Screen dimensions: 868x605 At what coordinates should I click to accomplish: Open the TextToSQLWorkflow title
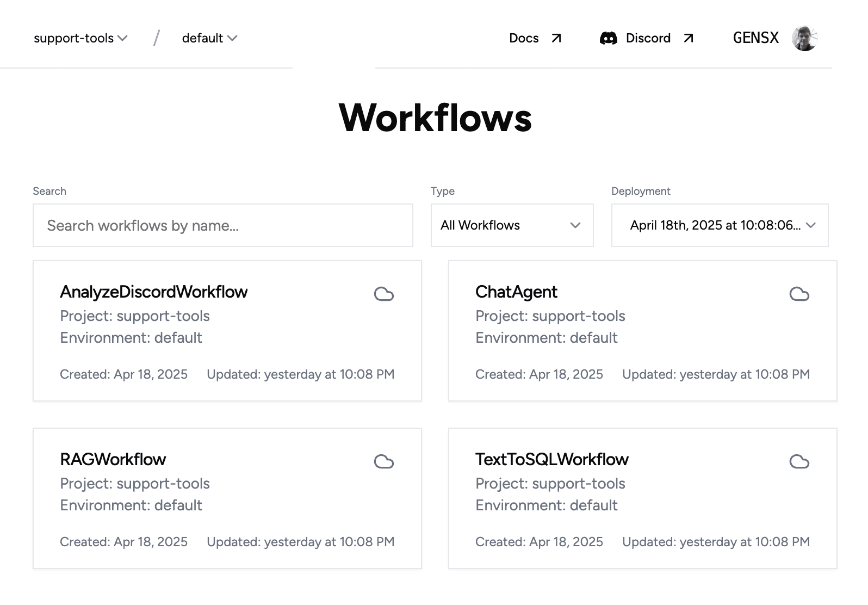pyautogui.click(x=552, y=460)
